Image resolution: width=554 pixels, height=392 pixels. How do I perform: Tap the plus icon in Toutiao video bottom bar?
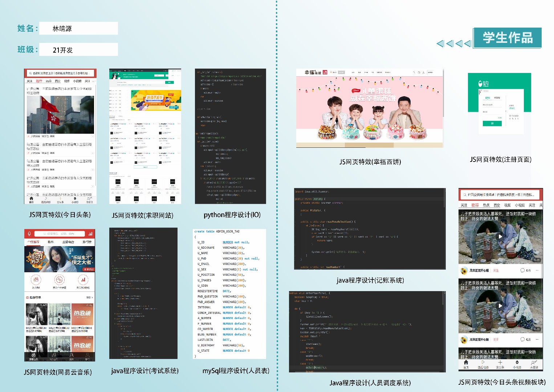pos(500,363)
